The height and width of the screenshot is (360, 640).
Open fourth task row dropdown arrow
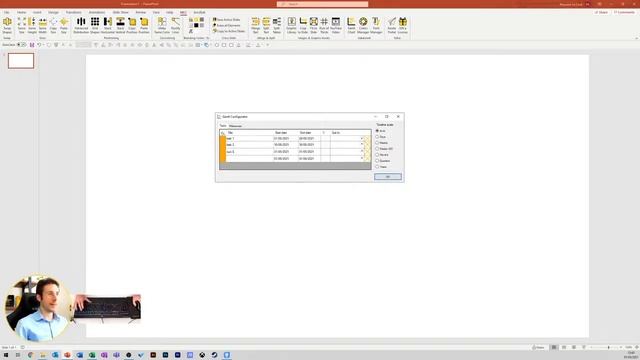coord(362,158)
